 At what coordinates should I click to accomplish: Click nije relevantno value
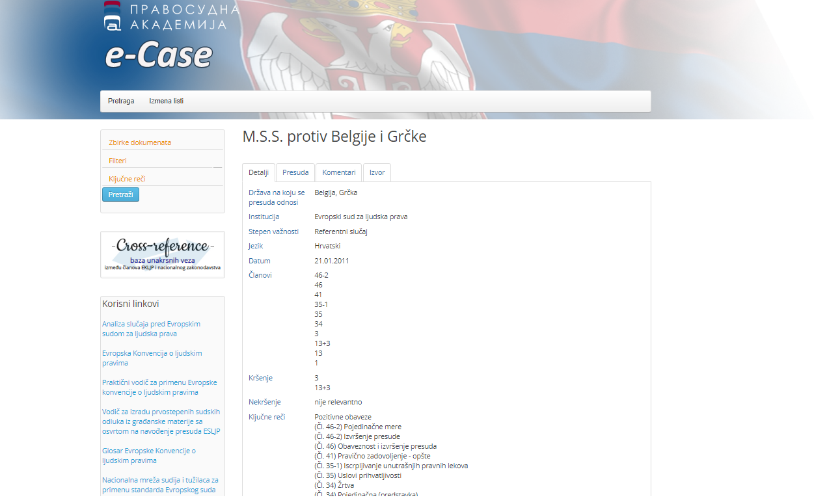[x=338, y=402]
